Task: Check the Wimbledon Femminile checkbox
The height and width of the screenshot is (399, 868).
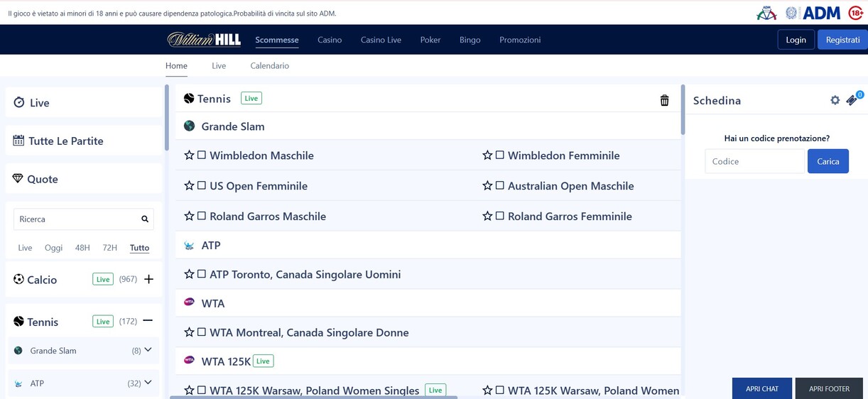Action: pos(500,155)
